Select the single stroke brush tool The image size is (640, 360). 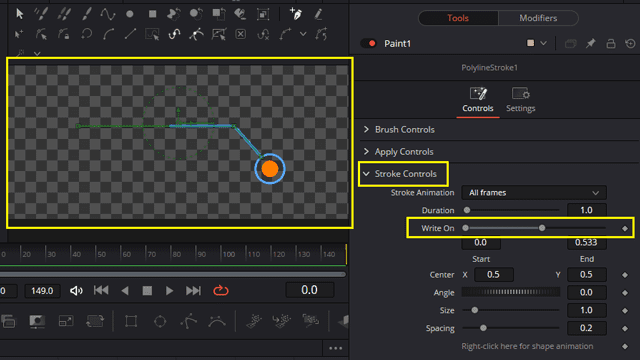pos(87,14)
